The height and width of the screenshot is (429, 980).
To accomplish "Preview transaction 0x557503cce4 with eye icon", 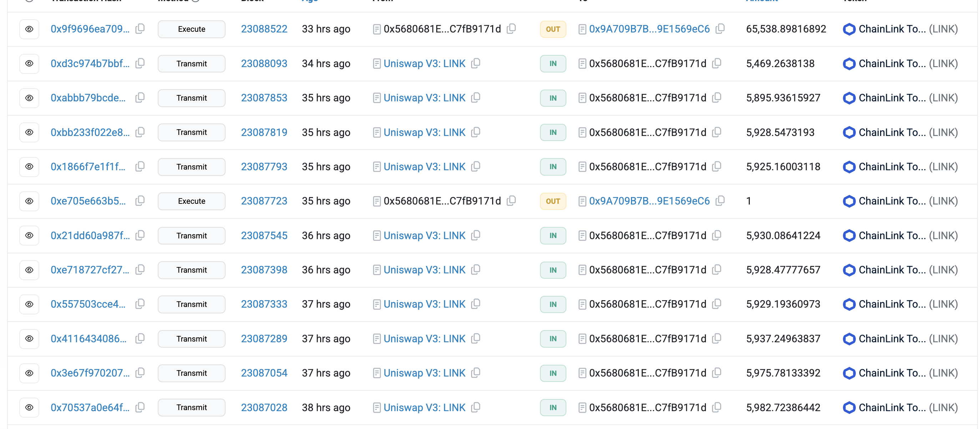I will tap(29, 304).
